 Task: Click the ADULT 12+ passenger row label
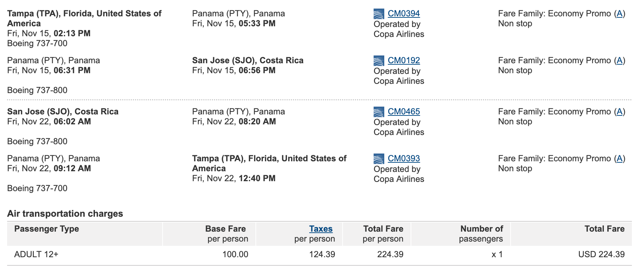(x=36, y=254)
